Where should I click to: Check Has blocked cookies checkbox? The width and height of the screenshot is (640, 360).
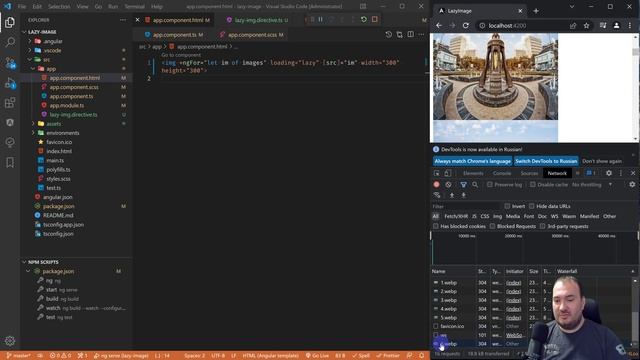(436, 226)
